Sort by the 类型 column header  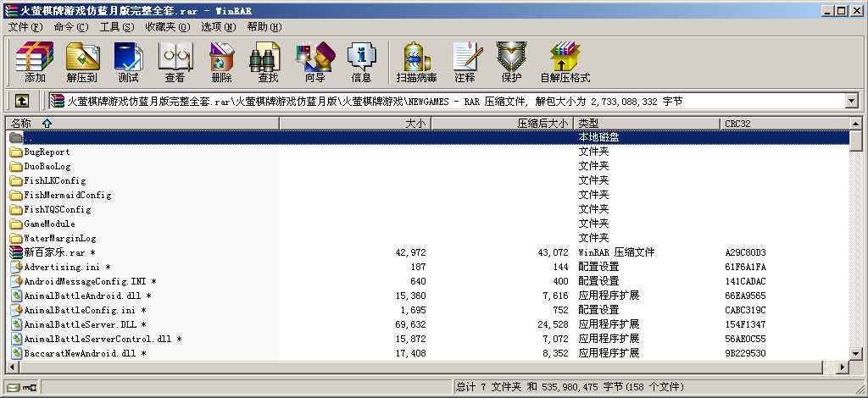tap(647, 124)
